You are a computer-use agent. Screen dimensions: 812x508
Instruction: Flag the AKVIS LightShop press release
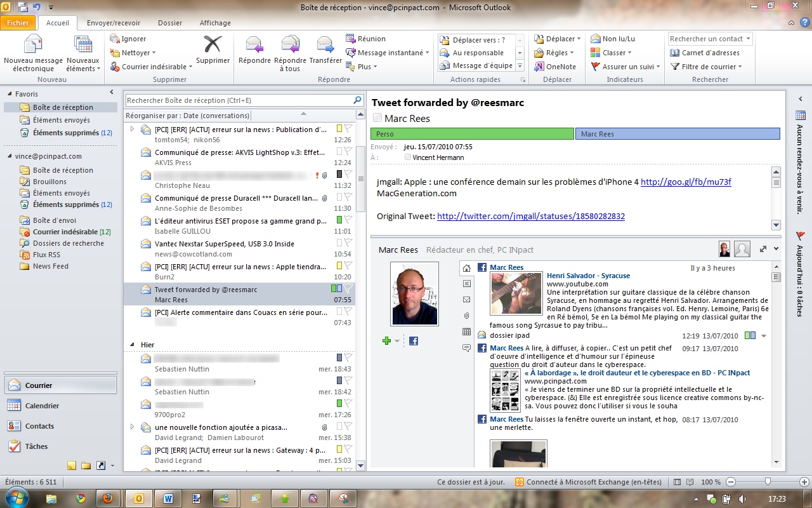point(348,151)
